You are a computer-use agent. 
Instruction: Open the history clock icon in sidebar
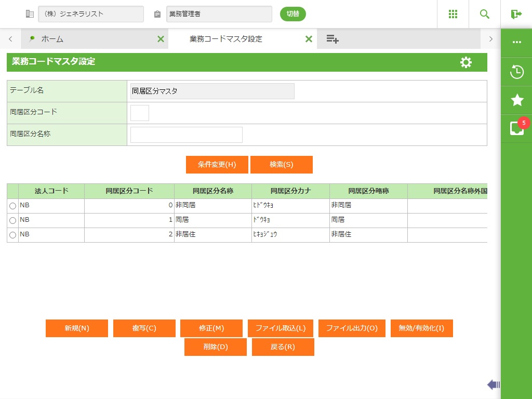[x=516, y=72]
